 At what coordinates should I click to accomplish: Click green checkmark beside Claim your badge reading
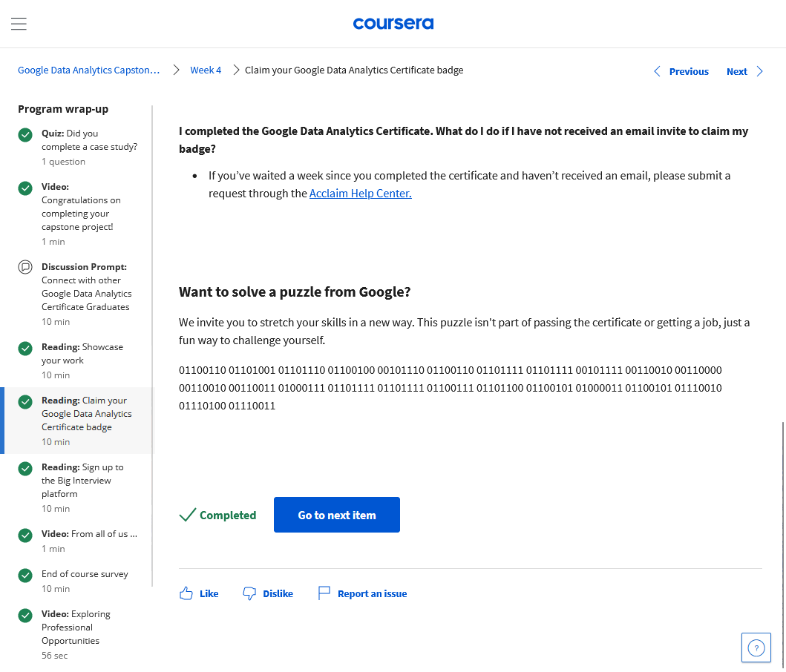coord(25,401)
